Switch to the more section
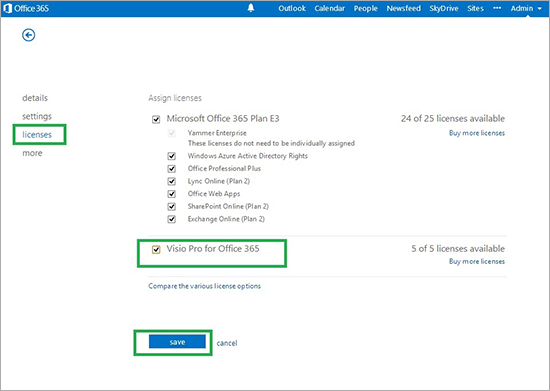 32,153
